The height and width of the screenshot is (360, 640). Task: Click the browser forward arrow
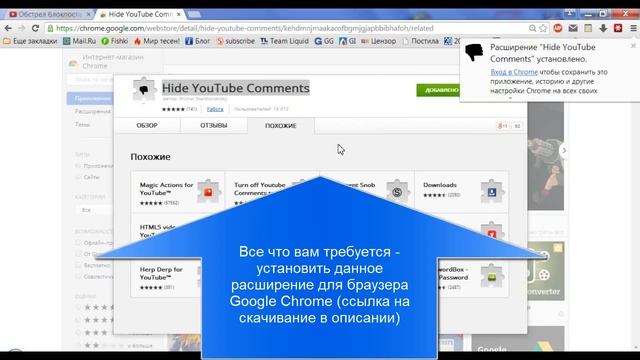coord(22,28)
